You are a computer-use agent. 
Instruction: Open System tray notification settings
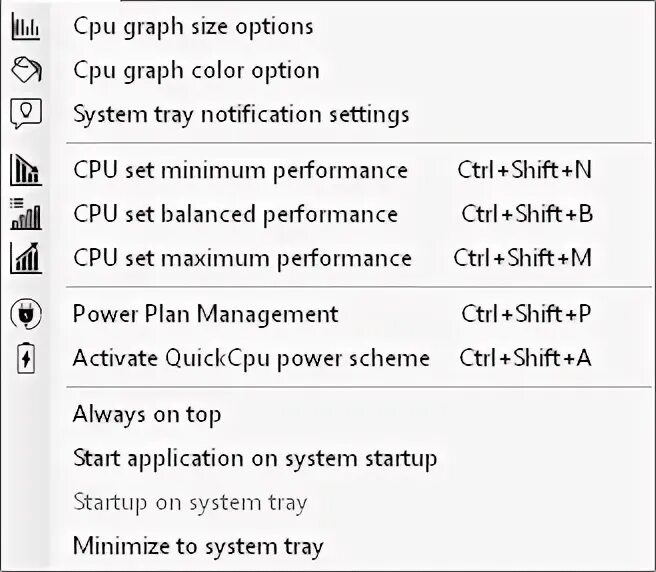tap(241, 114)
